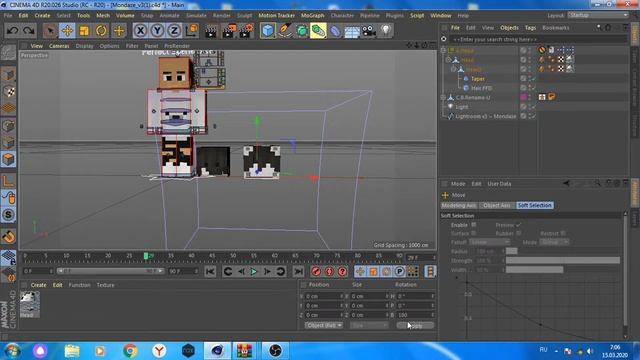Open the Layout Startup dropdown
The width and height of the screenshot is (640, 360).
(598, 15)
